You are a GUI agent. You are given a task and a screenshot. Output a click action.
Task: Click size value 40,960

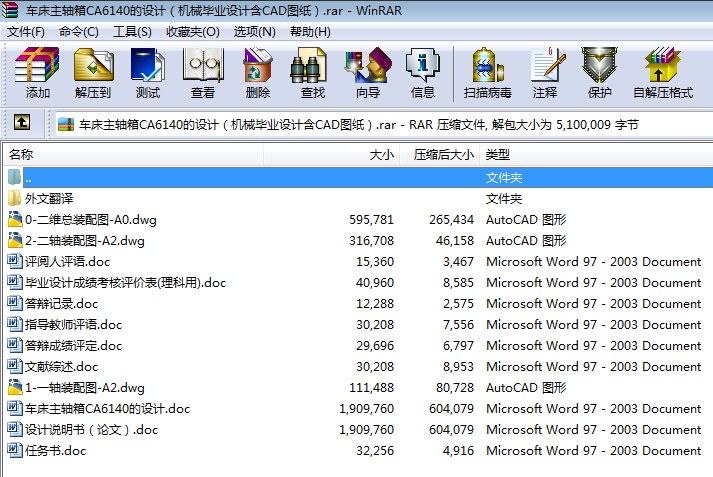tap(375, 282)
